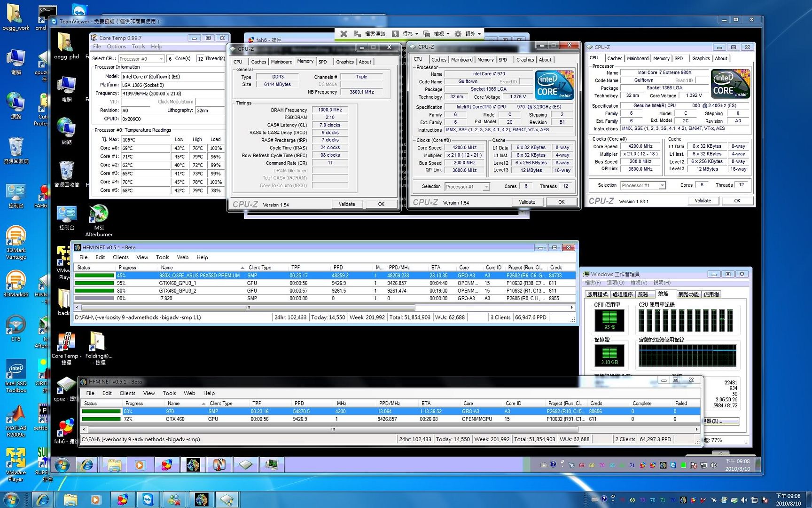Image resolution: width=812 pixels, height=508 pixels.
Task: Select the GTX460_GPU3_1 client row
Action: [324, 283]
